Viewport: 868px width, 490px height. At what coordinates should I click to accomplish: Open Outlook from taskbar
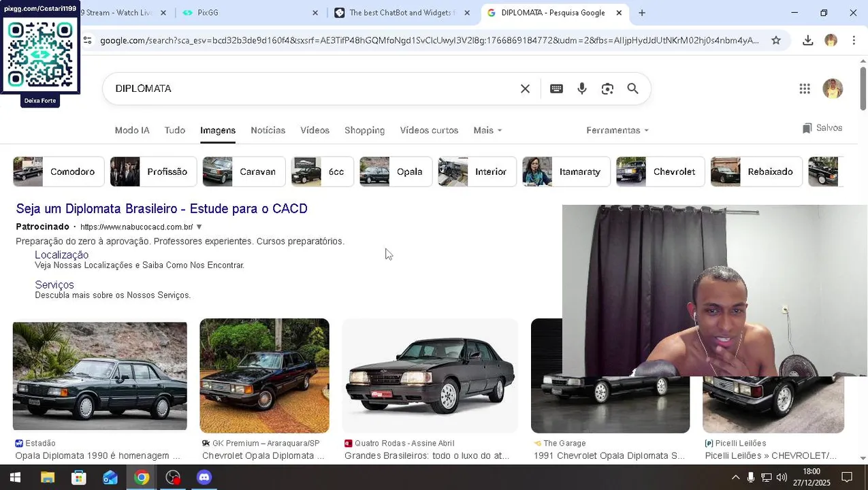110,478
